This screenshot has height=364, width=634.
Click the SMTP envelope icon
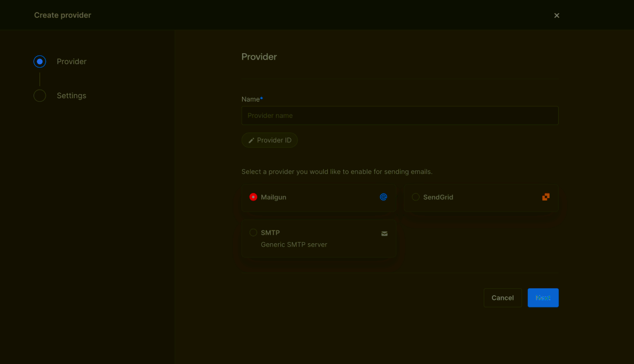(x=384, y=233)
